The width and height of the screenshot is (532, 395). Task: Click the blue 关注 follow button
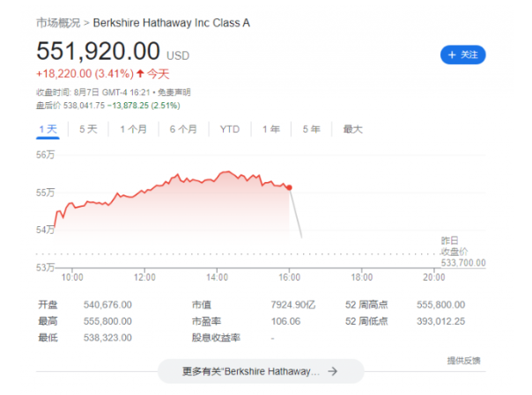[x=462, y=55]
